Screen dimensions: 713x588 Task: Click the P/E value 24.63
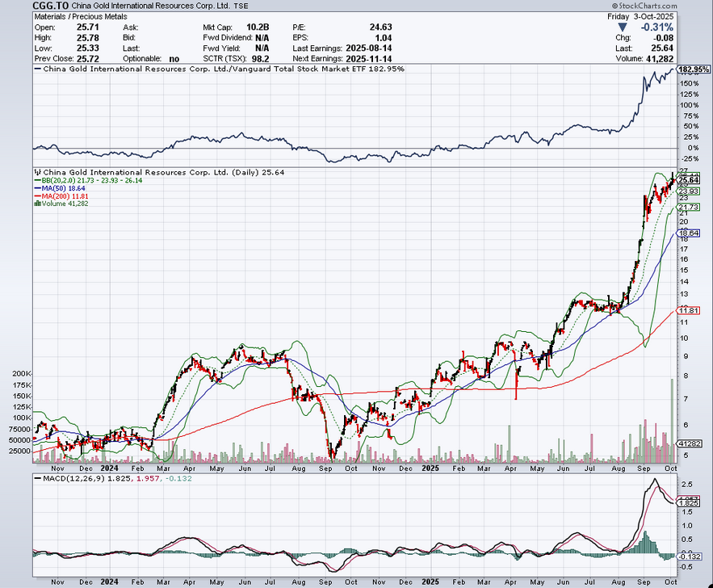point(380,27)
